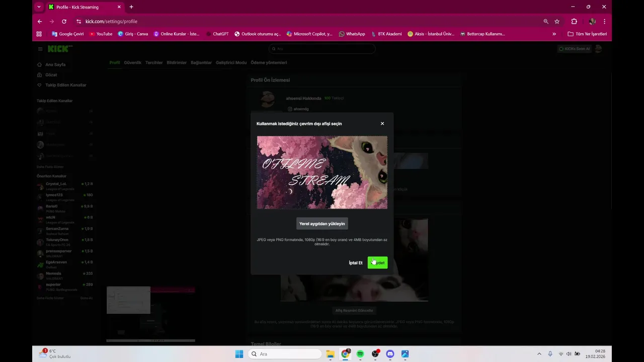
Task: Switch to Tercihler settings tab
Action: 154,63
